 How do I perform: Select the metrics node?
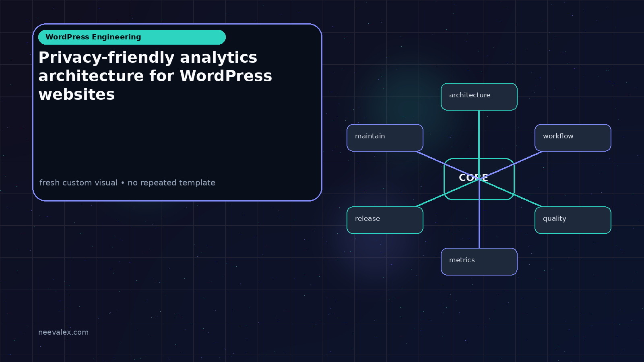coord(479,261)
